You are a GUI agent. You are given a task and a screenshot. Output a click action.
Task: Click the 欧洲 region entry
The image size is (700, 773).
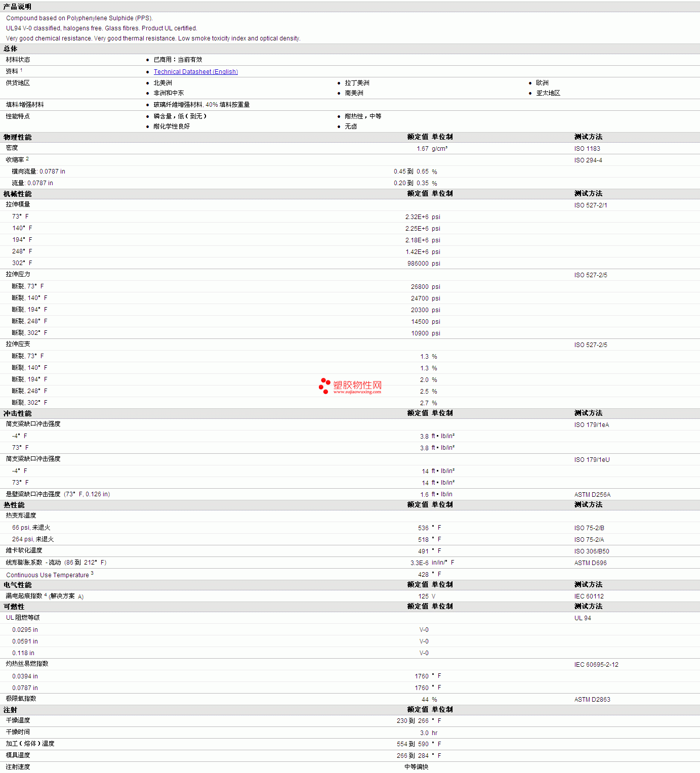click(542, 83)
